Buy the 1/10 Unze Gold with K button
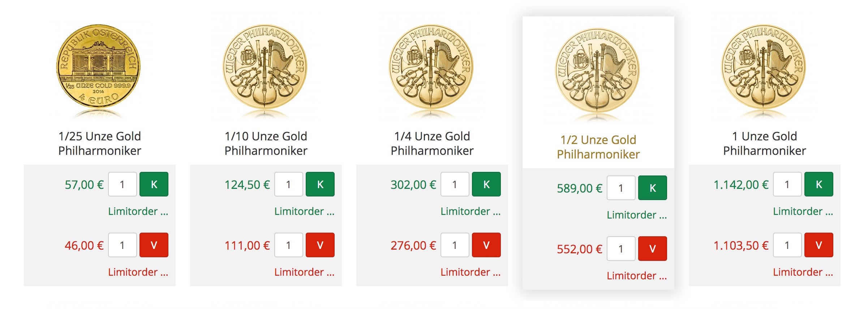Screen dimensions: 868x309 pos(320,184)
